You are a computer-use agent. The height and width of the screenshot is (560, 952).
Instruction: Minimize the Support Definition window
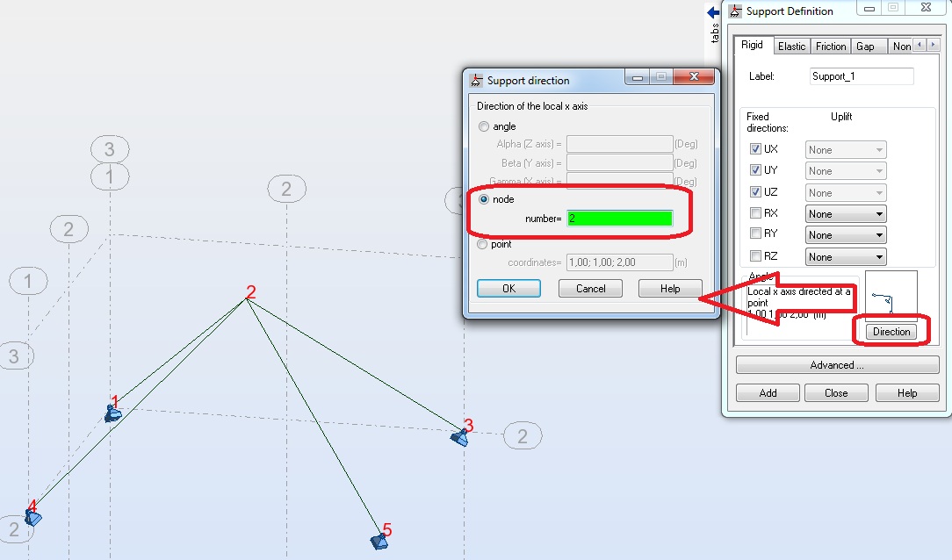pyautogui.click(x=869, y=9)
